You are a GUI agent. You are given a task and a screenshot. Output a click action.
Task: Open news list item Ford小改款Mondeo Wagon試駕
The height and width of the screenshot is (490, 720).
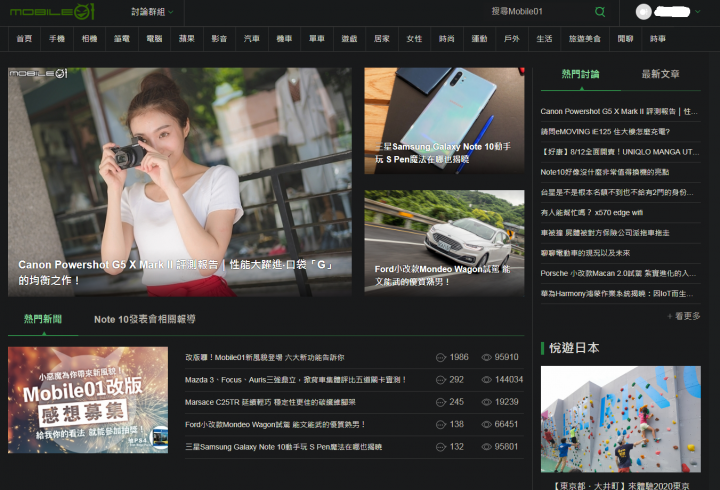[275, 425]
